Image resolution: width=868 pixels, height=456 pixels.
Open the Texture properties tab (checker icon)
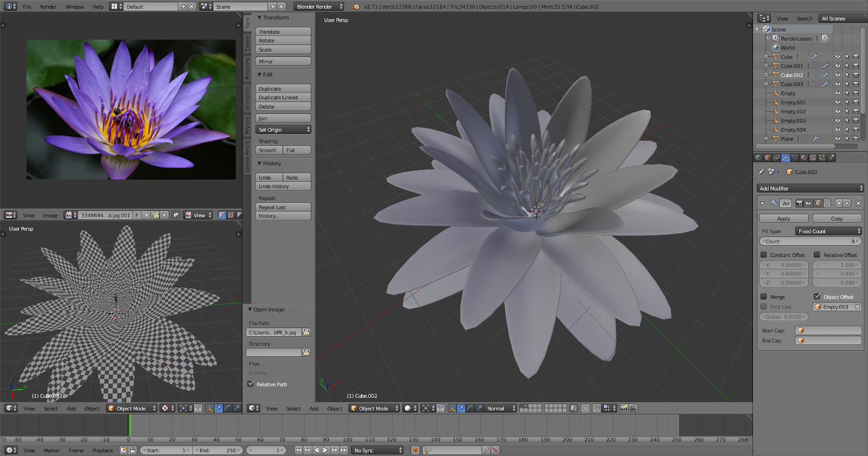click(x=813, y=158)
